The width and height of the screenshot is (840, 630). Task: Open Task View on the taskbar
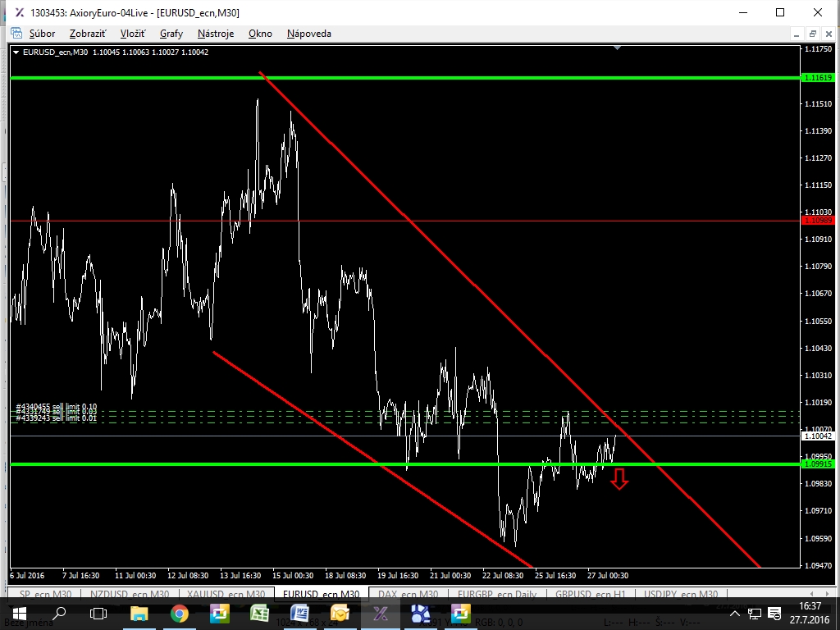click(98, 614)
